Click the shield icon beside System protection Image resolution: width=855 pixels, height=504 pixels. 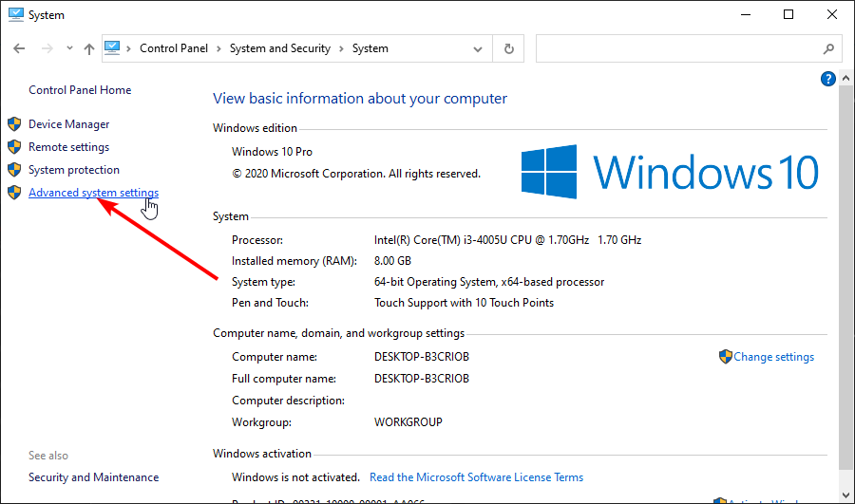click(x=14, y=170)
